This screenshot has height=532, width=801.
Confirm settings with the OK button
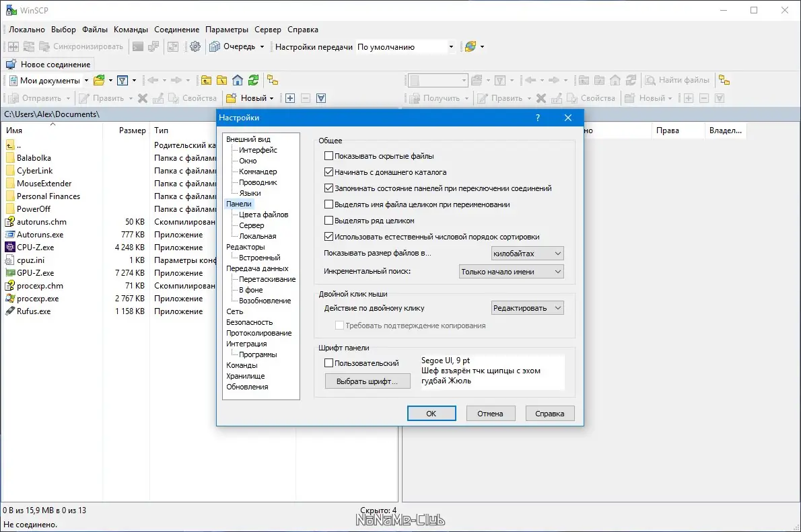coord(431,414)
